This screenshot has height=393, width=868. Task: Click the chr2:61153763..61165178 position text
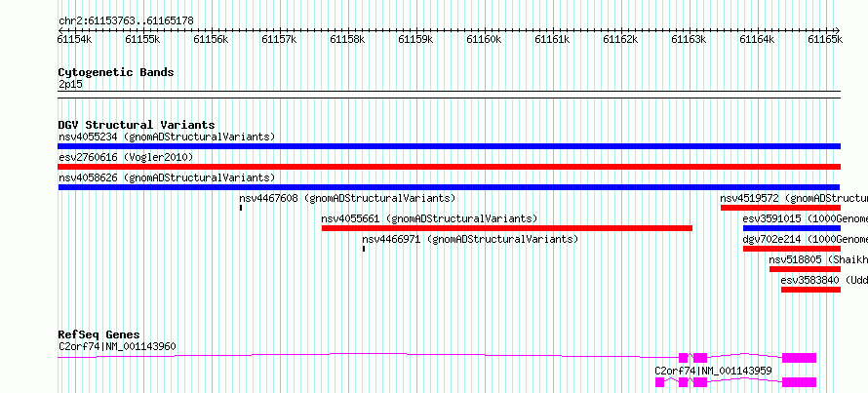click(126, 21)
